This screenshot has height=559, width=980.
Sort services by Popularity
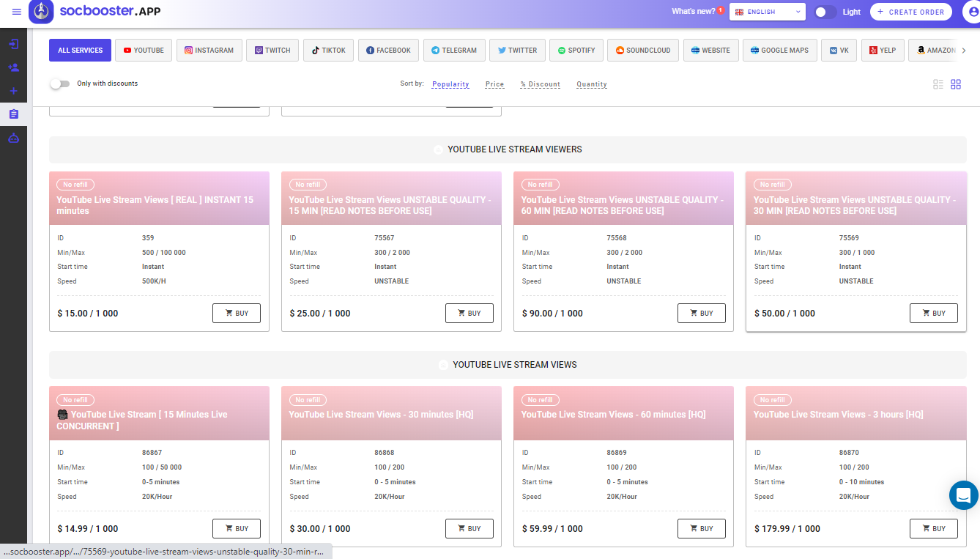[450, 84]
